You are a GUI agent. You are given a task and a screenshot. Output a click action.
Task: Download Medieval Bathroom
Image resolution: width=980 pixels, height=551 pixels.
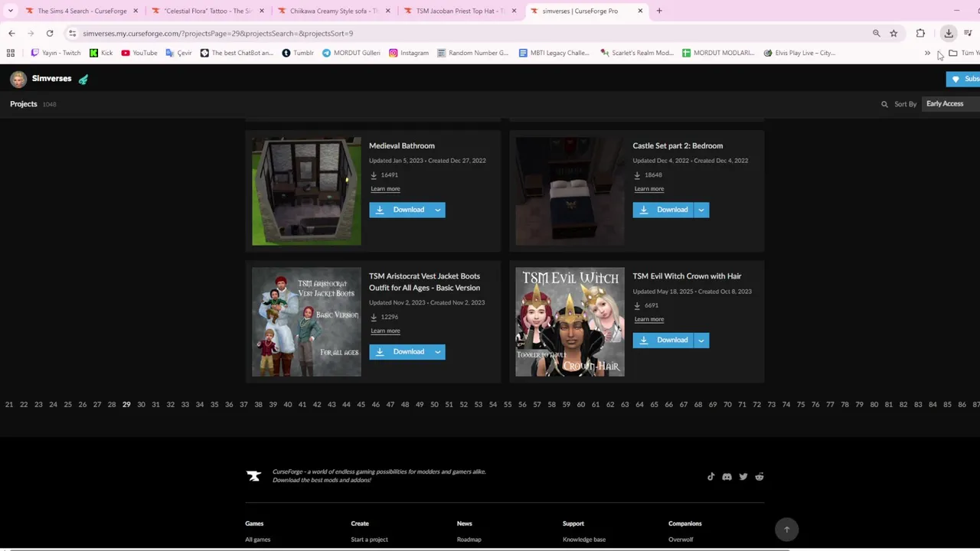pos(400,210)
